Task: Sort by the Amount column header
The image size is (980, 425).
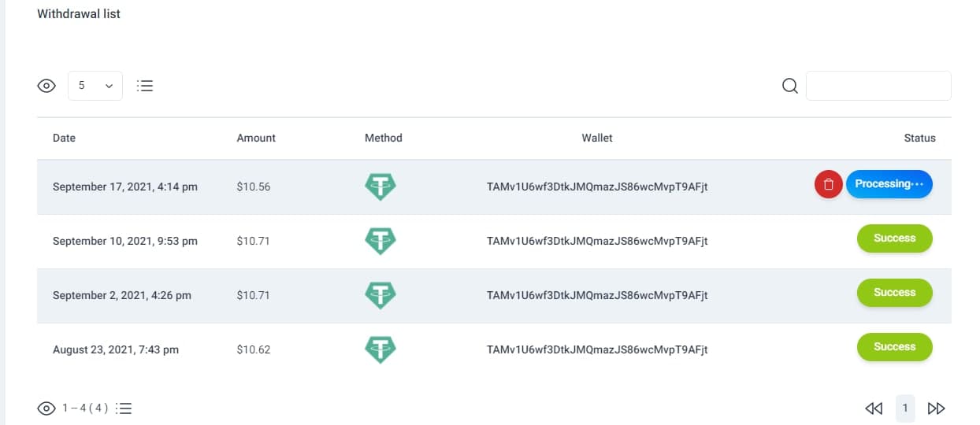Action: (x=256, y=138)
